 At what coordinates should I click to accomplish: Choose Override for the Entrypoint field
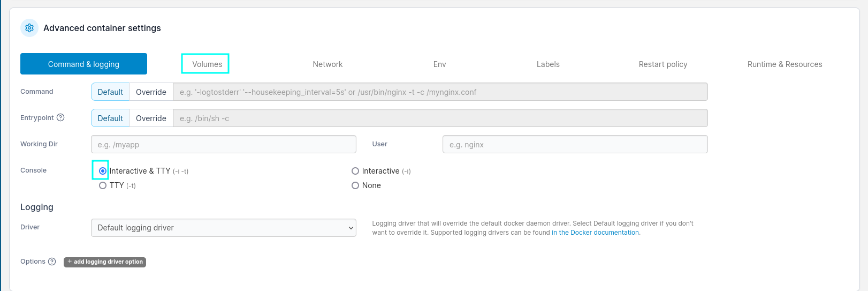pyautogui.click(x=151, y=118)
